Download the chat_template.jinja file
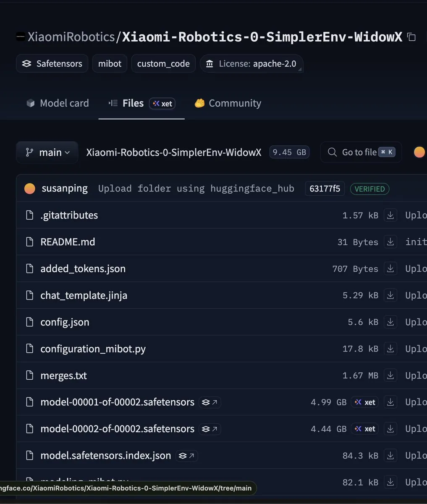The width and height of the screenshot is (427, 504). (x=390, y=295)
